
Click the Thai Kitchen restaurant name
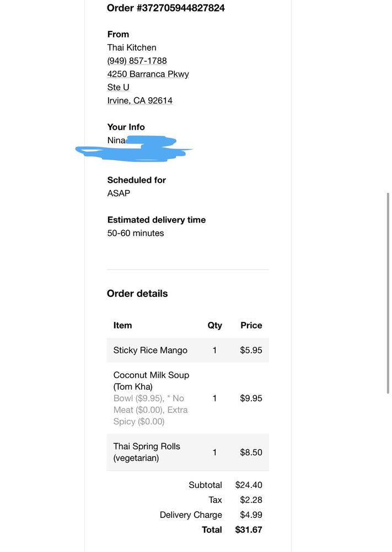click(131, 47)
